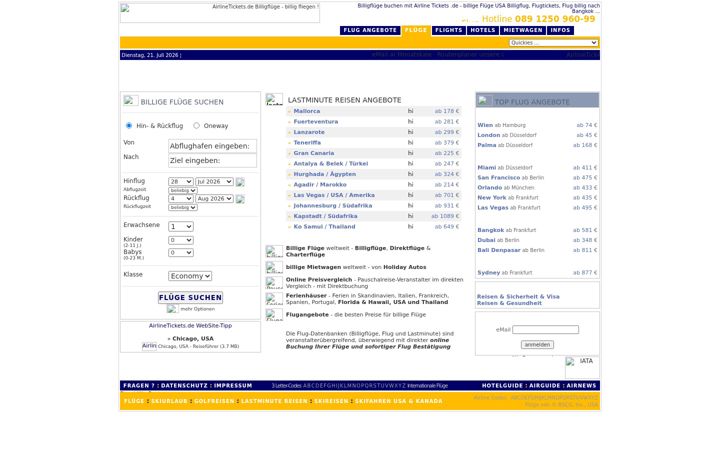Screen dimensions: 720x450
Task: Open the Babys count dropdown
Action: [x=180, y=253]
